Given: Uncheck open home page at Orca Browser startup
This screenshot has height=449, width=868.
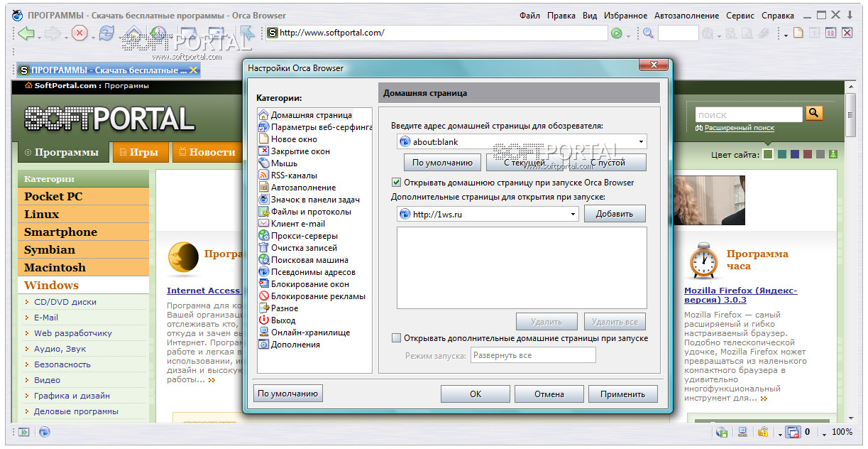Looking at the screenshot, I should pyautogui.click(x=397, y=183).
